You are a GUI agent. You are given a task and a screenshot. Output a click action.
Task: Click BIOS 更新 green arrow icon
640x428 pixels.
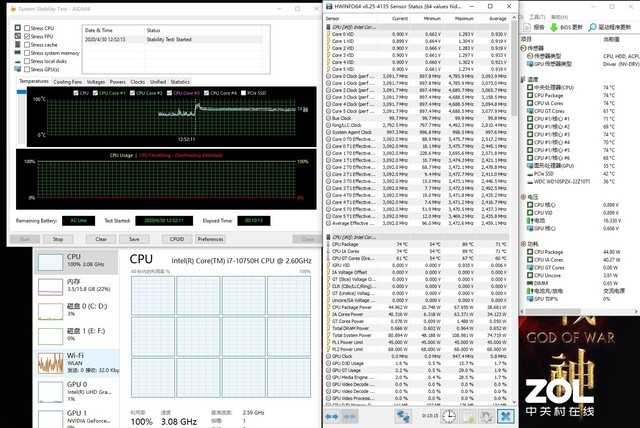554,27
